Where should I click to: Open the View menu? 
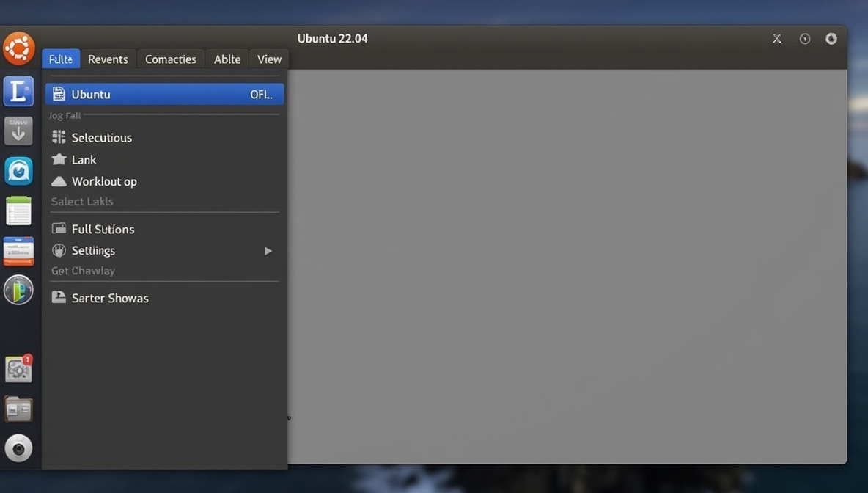coord(269,59)
